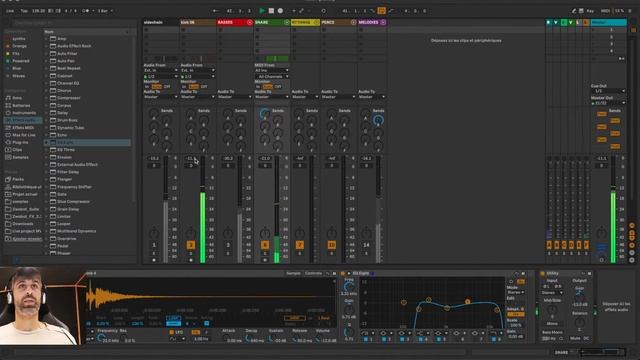
Task: Toggle track activator 7 on RYTHMIQ track
Action: 300,245
